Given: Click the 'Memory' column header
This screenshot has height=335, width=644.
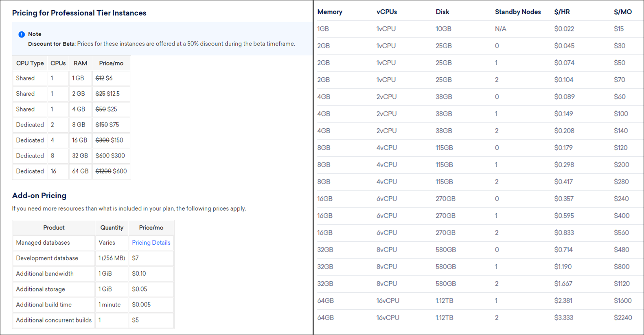Looking at the screenshot, I should click(330, 12).
